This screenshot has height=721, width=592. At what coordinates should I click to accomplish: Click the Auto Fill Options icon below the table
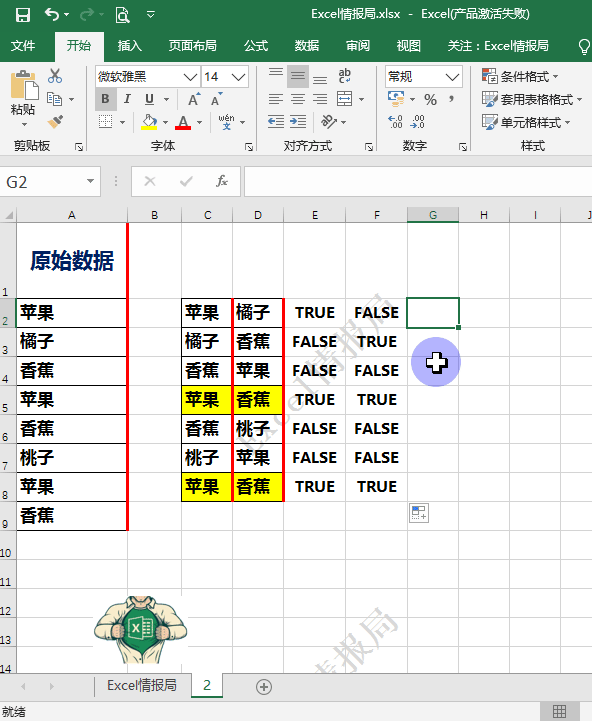419,513
